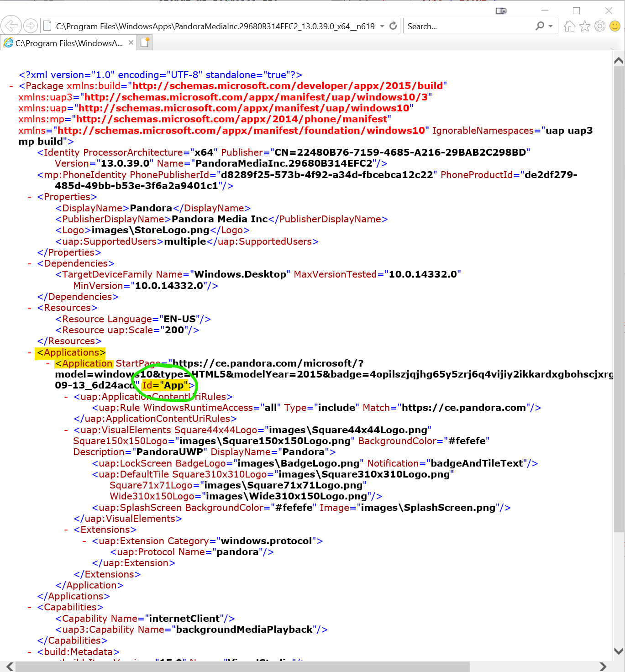Click the vertical scrollbar up arrow
This screenshot has height=672, width=625.
[619, 60]
